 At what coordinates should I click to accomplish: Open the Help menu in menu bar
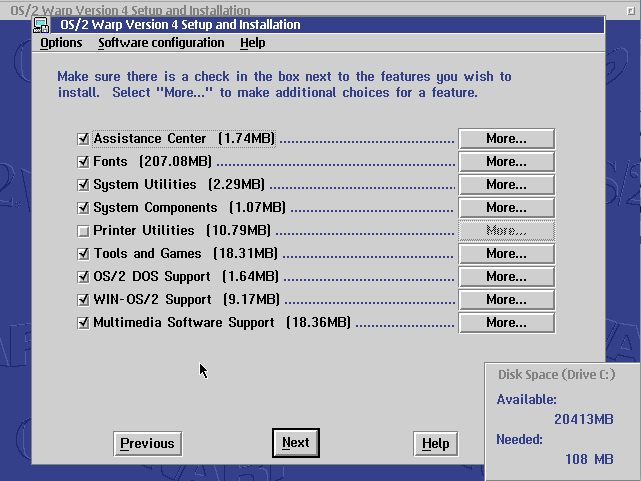tap(253, 43)
